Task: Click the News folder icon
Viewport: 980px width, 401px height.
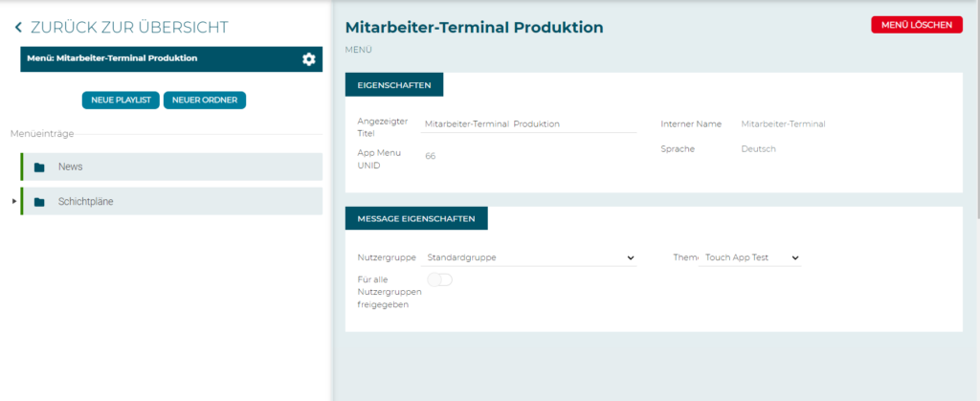Action: click(x=39, y=167)
